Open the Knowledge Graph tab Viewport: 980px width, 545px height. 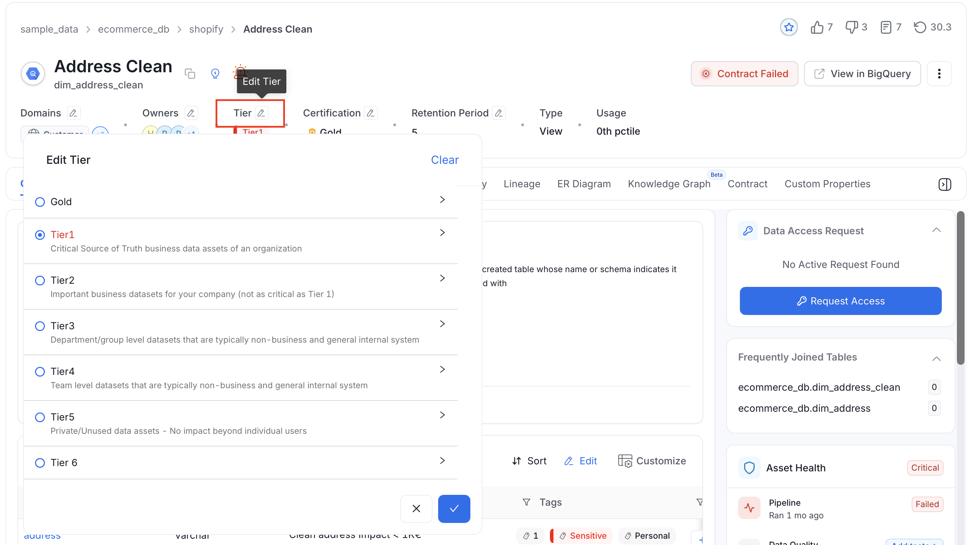(669, 184)
